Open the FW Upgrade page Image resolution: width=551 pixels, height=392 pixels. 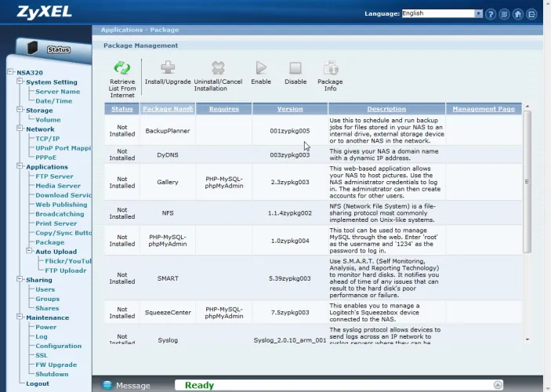point(56,365)
